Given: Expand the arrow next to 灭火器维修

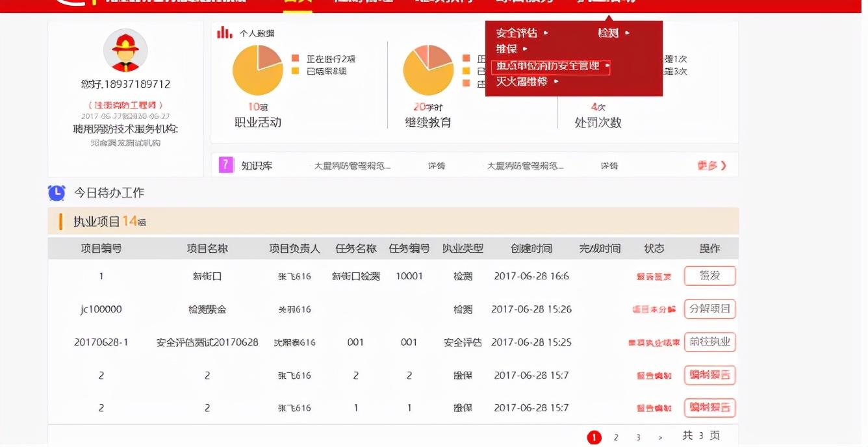Looking at the screenshot, I should pyautogui.click(x=556, y=82).
